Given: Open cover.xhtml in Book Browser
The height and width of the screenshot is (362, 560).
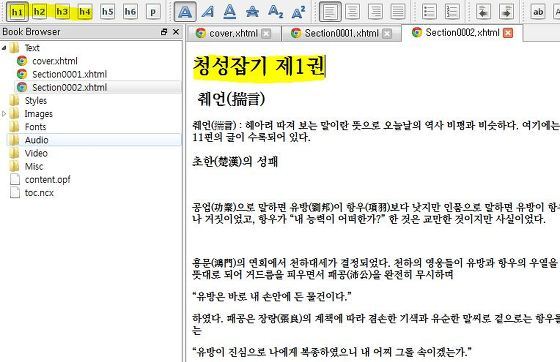Looking at the screenshot, I should pyautogui.click(x=55, y=61).
